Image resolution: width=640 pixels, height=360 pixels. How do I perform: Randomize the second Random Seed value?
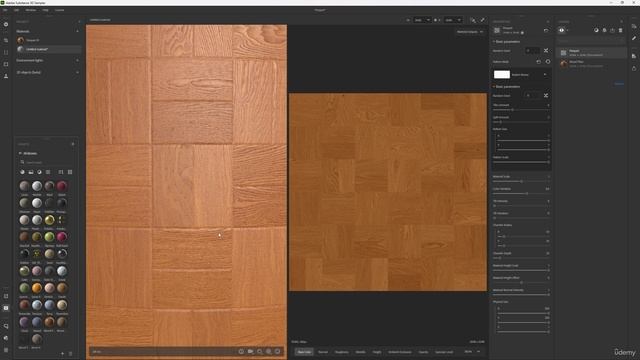coord(546,96)
